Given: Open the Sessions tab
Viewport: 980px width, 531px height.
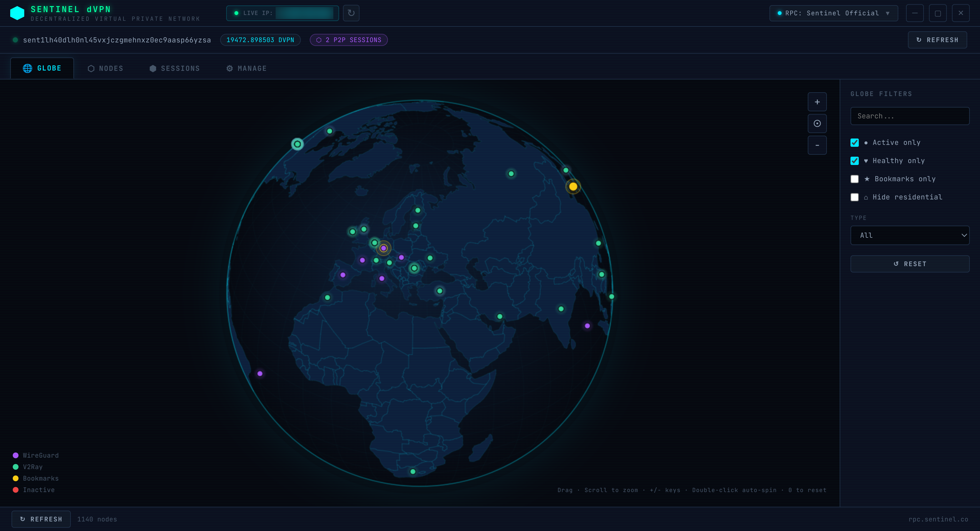Looking at the screenshot, I should [x=174, y=69].
